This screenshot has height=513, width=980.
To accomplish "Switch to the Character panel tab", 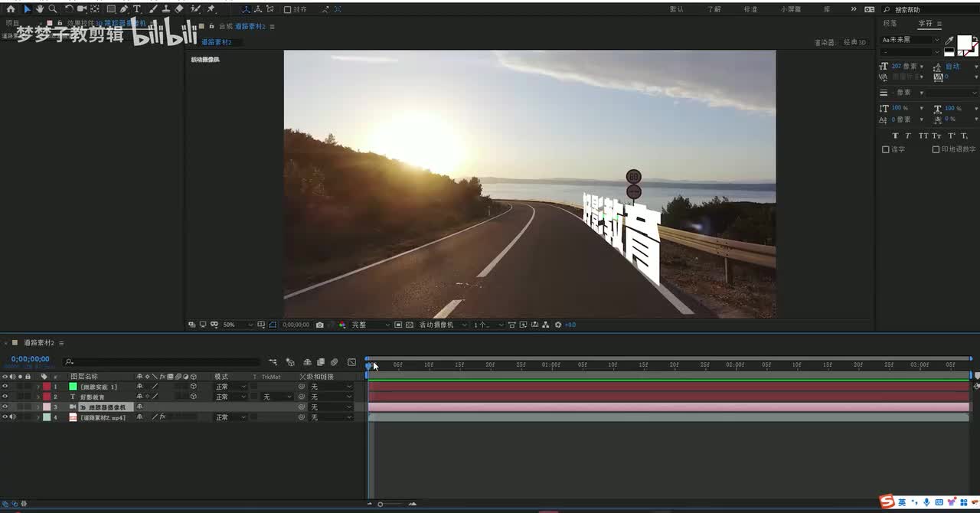I will 925,24.
